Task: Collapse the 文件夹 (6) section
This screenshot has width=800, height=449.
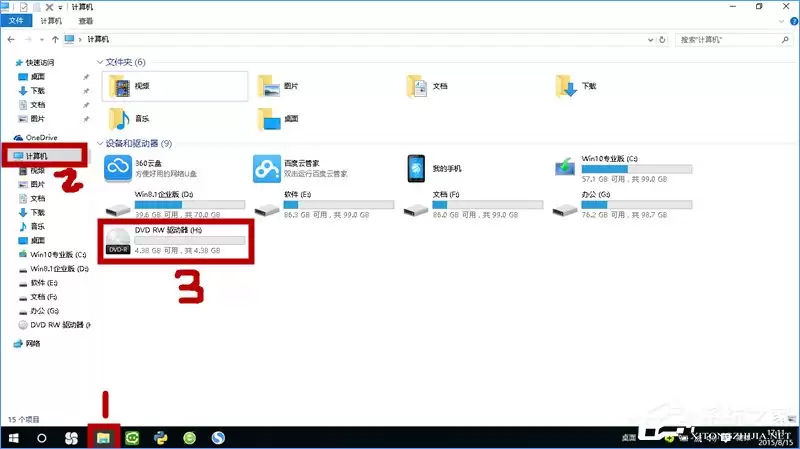Action: [100, 62]
